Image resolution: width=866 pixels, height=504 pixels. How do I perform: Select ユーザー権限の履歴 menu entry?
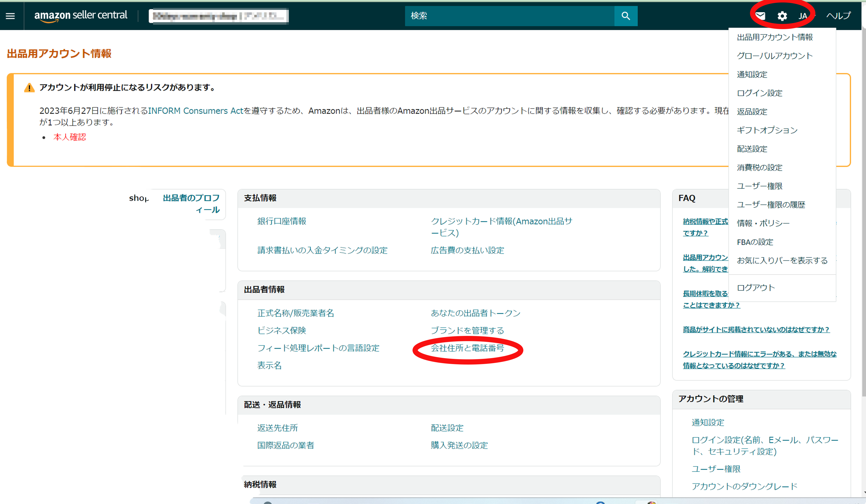[771, 205]
